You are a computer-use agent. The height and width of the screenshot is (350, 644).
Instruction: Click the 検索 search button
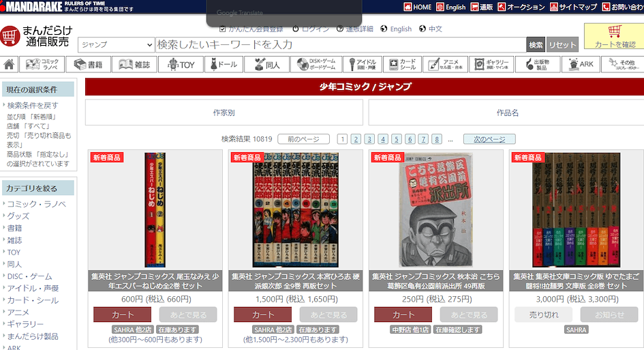[x=536, y=45]
